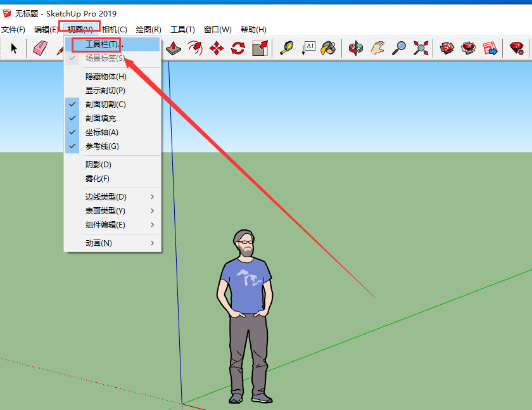Click 阴影(D) shadows option
The height and width of the screenshot is (410, 532).
99,165
